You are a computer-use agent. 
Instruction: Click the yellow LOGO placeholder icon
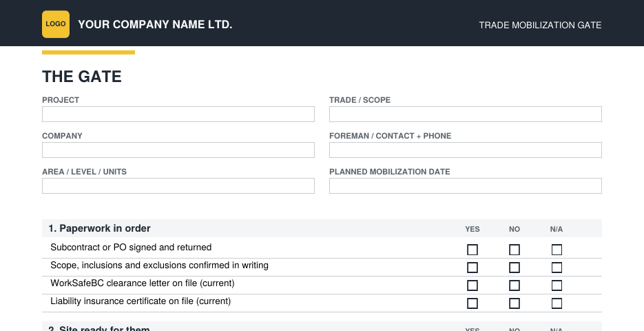(56, 24)
